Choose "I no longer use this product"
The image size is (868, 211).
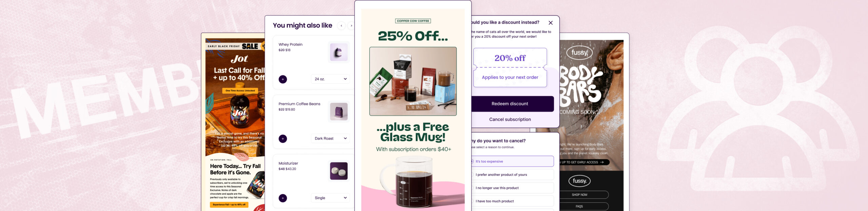(x=512, y=188)
